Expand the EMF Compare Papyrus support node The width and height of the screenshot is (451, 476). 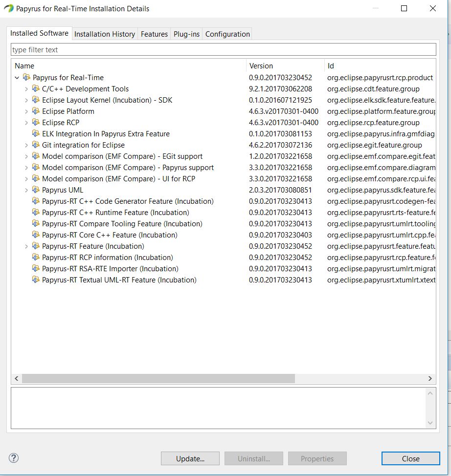click(26, 168)
